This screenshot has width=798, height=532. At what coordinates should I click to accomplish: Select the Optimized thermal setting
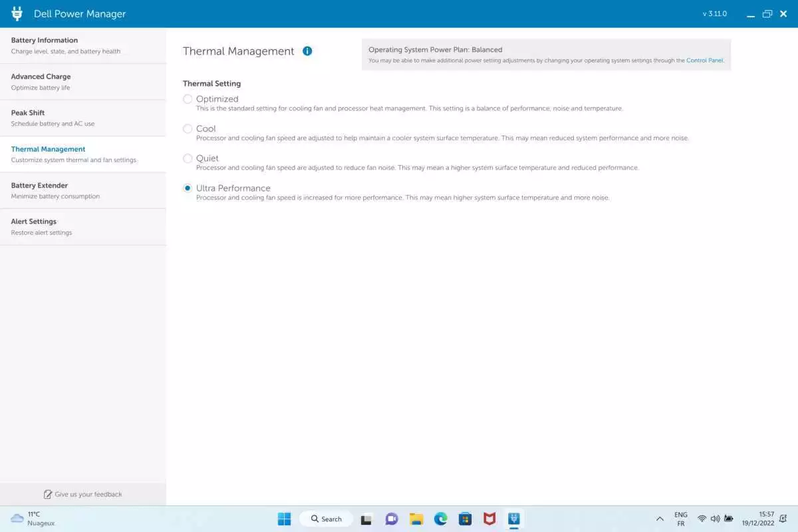coord(188,99)
